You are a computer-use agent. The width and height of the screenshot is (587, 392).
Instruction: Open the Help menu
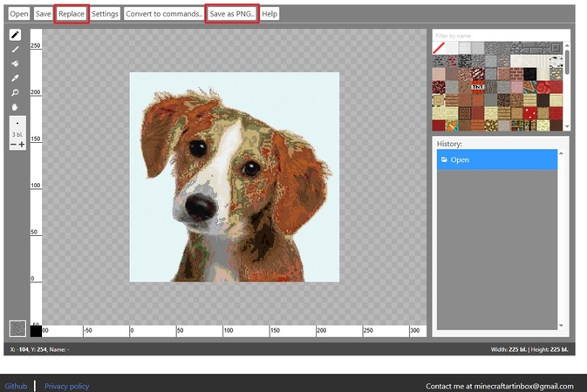(270, 14)
